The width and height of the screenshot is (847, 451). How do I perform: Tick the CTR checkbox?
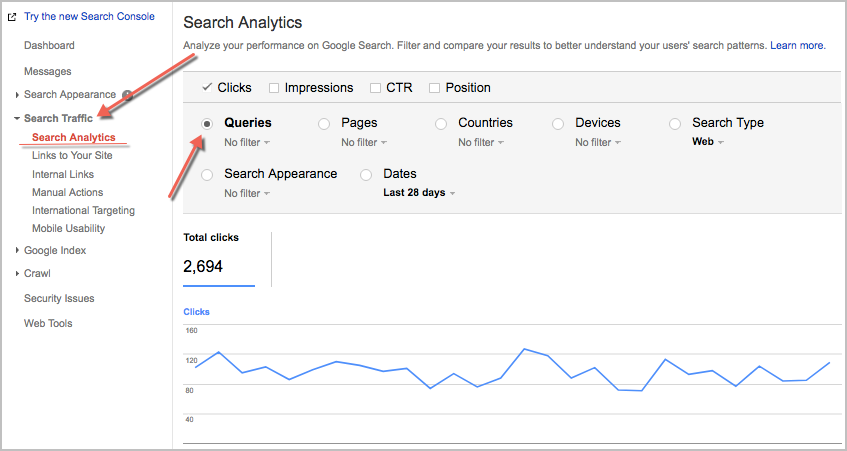375,88
